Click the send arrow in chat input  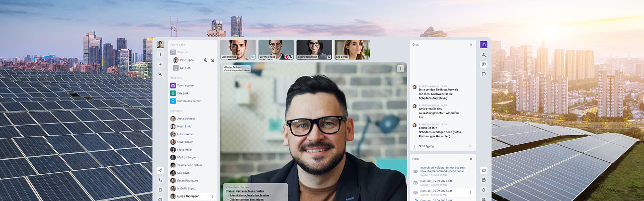pos(471,146)
